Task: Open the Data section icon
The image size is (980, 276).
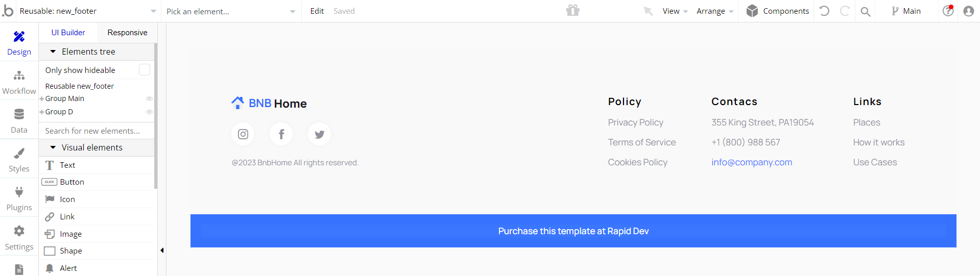Action: point(19,114)
